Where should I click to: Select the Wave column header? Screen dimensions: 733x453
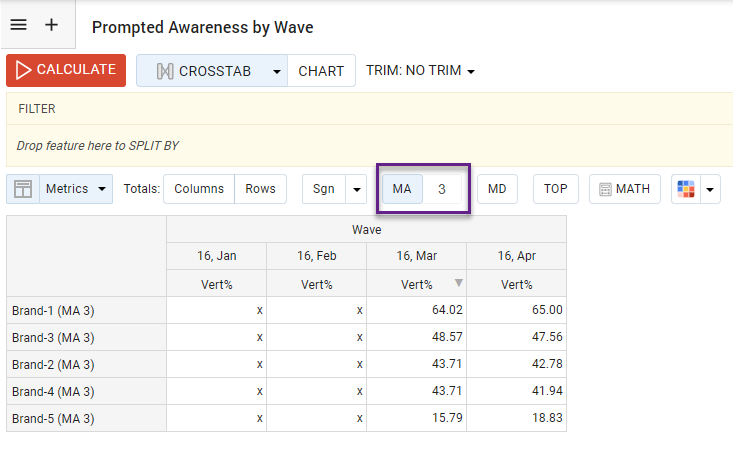click(x=366, y=230)
